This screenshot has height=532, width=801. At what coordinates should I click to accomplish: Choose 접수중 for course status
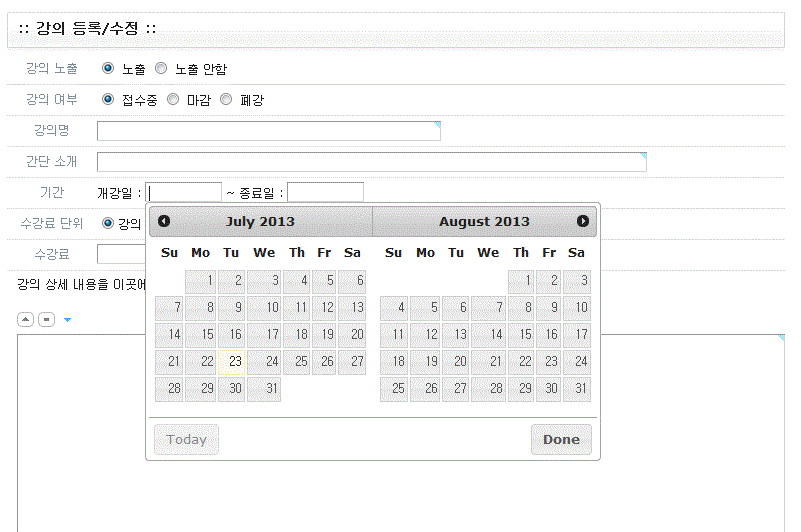(108, 100)
